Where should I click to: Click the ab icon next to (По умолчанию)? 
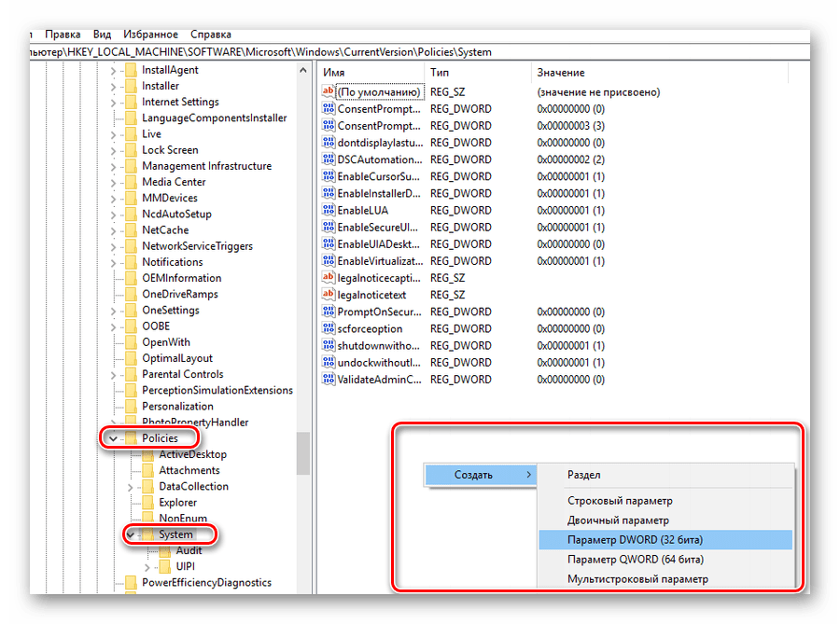329,91
